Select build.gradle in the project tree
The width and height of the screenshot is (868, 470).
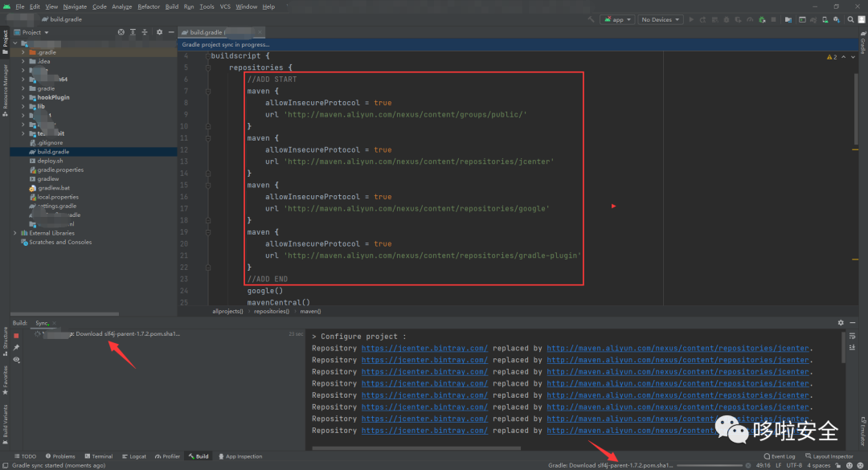click(x=93, y=152)
